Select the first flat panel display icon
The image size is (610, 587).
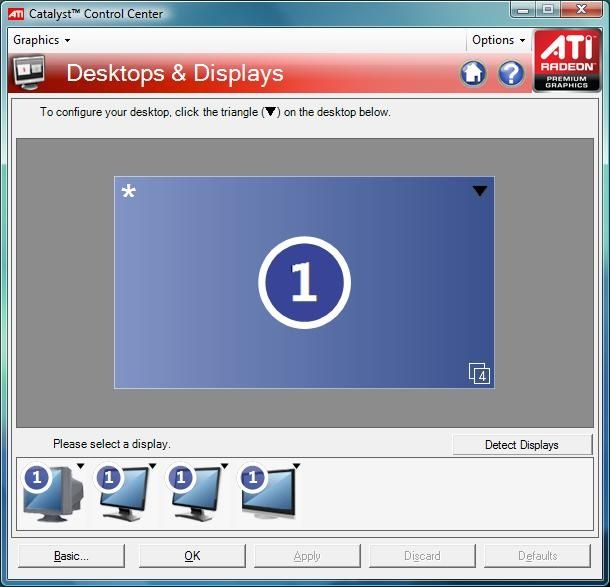coord(124,493)
